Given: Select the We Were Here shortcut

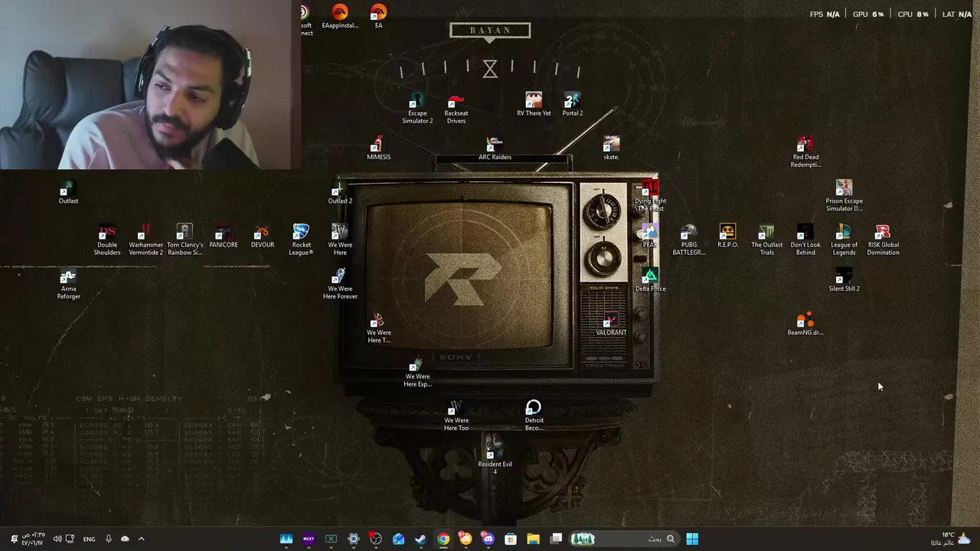Looking at the screenshot, I should [x=340, y=240].
